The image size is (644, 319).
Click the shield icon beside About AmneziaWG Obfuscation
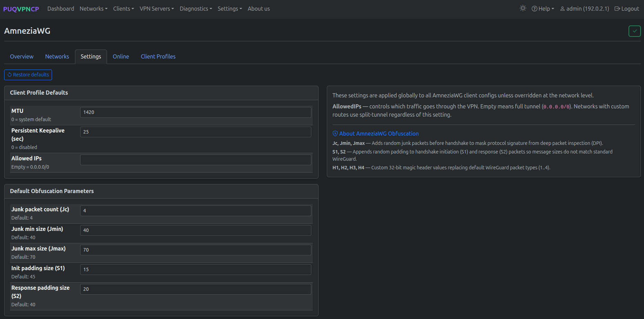335,134
